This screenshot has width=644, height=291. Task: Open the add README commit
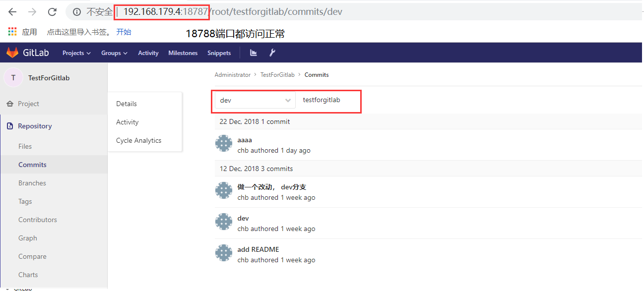[258, 250]
